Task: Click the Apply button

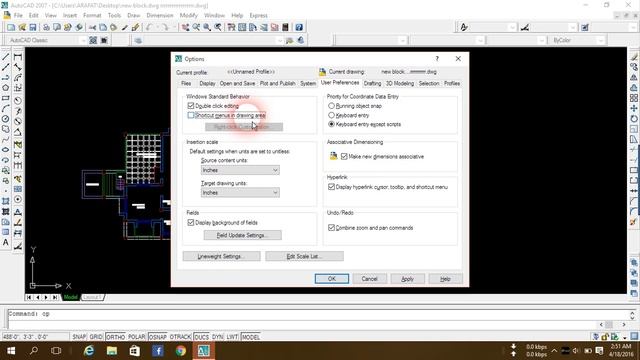Action: 407,279
